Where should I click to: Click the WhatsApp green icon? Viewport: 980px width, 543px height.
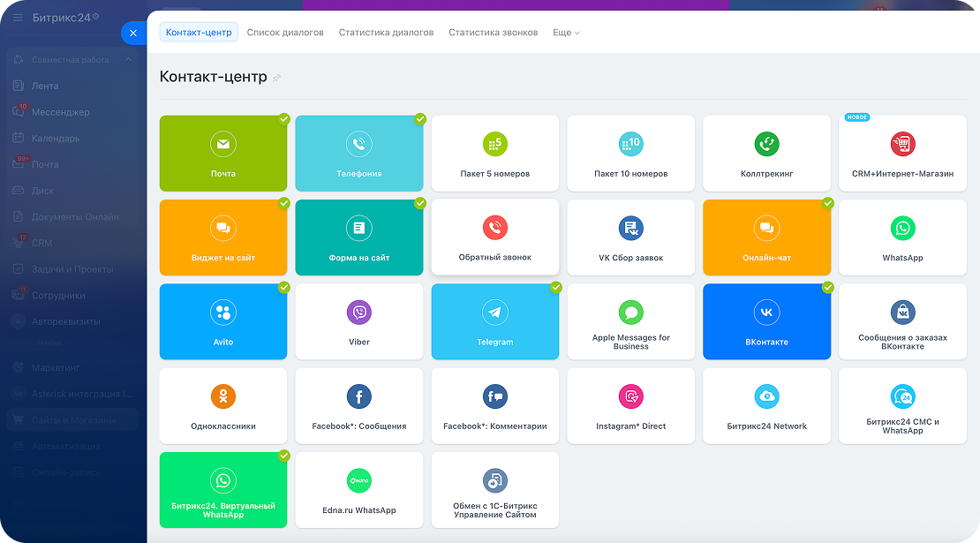(902, 228)
